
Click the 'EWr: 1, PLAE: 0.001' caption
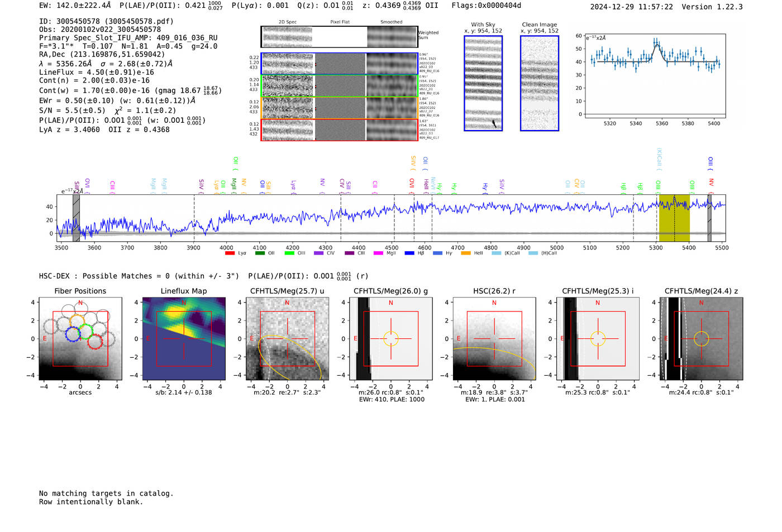point(495,399)
